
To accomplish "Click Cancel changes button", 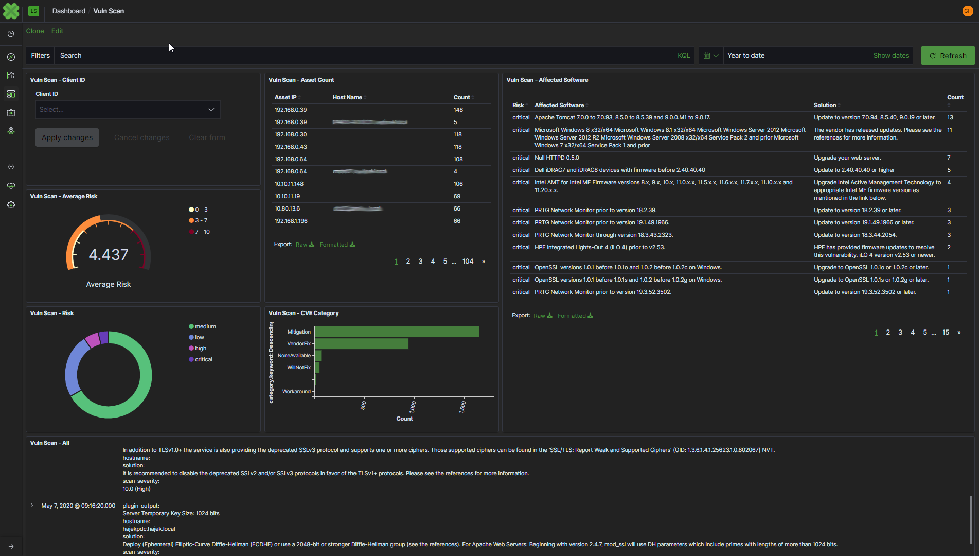I will (x=141, y=137).
